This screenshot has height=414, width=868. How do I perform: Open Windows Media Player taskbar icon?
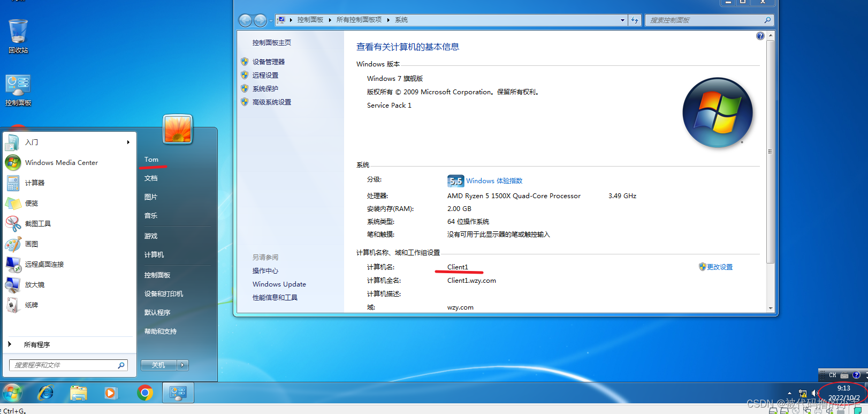click(x=110, y=393)
